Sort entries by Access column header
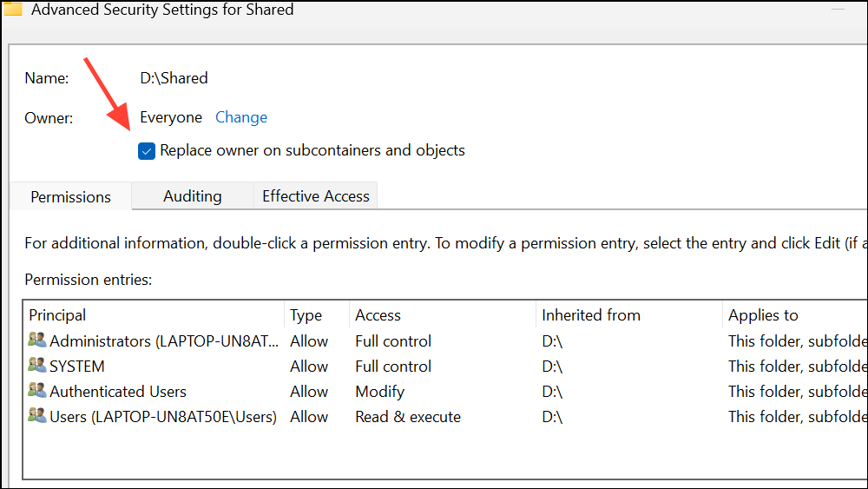The height and width of the screenshot is (489, 868). click(x=378, y=315)
